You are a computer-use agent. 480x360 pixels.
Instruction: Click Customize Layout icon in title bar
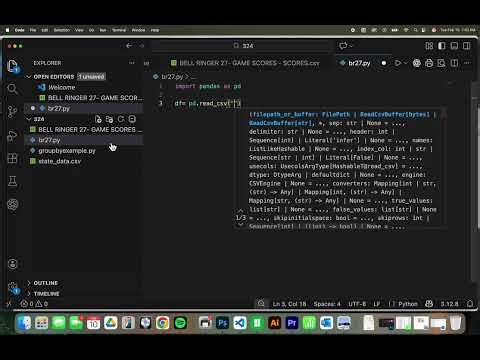429,46
